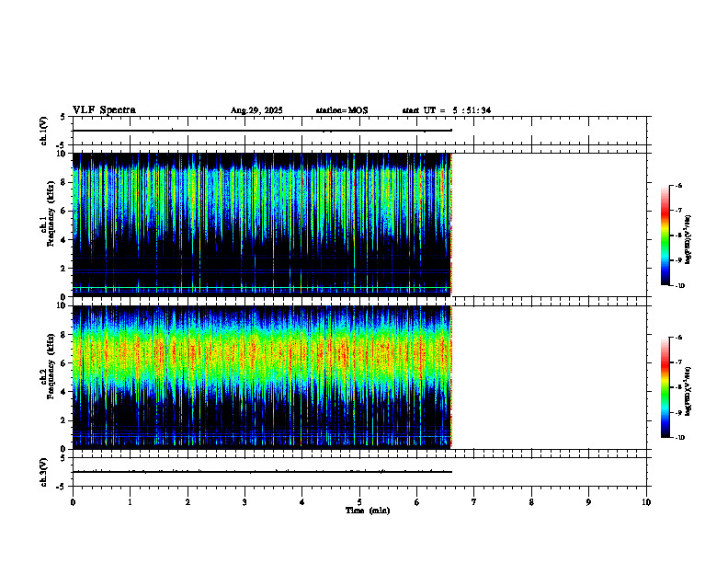
Task: Click the log(PSD) units label of ch.2 colorbar
Action: (688, 392)
